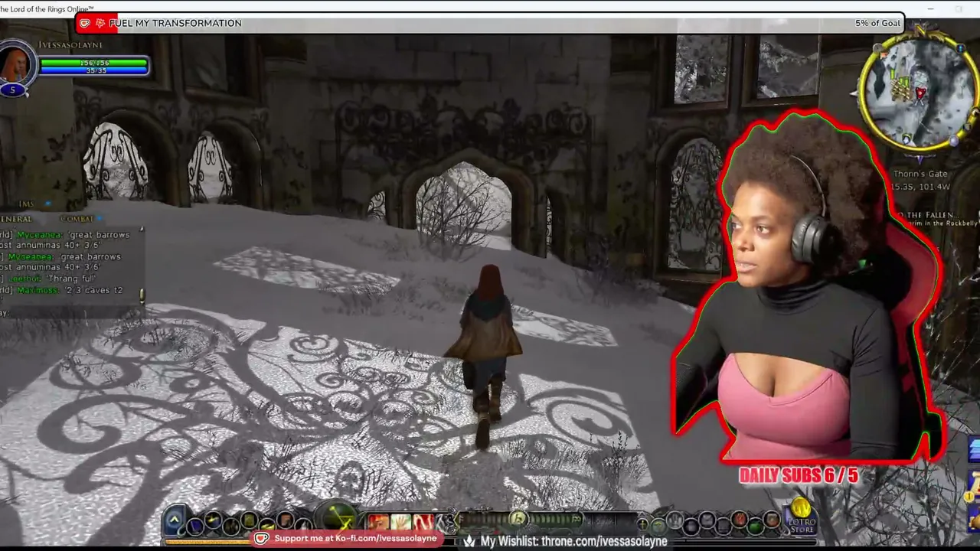
Task: Click the Ko-fi cup icon in goal banner
Action: click(x=85, y=23)
